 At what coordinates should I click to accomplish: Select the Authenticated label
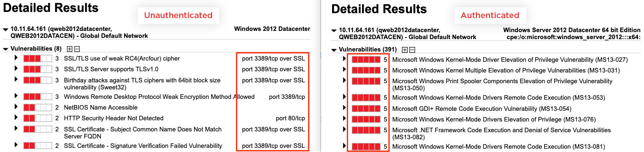[490, 15]
